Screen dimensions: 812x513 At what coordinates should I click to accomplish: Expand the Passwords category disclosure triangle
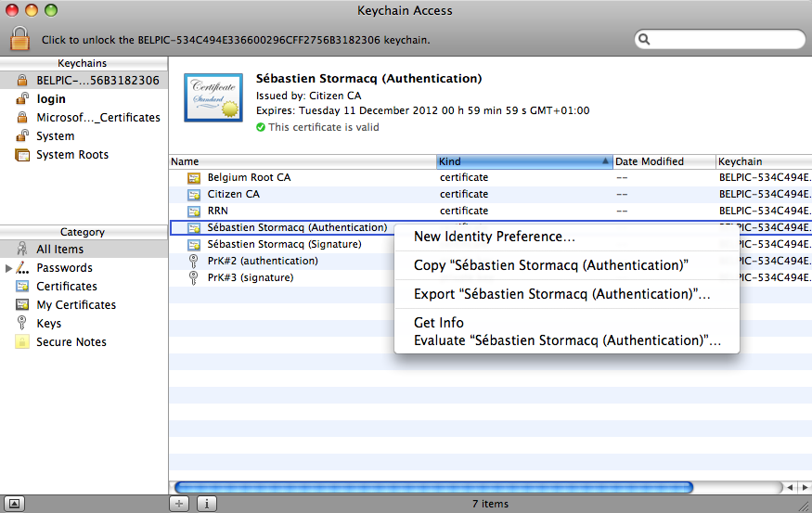(x=8, y=268)
